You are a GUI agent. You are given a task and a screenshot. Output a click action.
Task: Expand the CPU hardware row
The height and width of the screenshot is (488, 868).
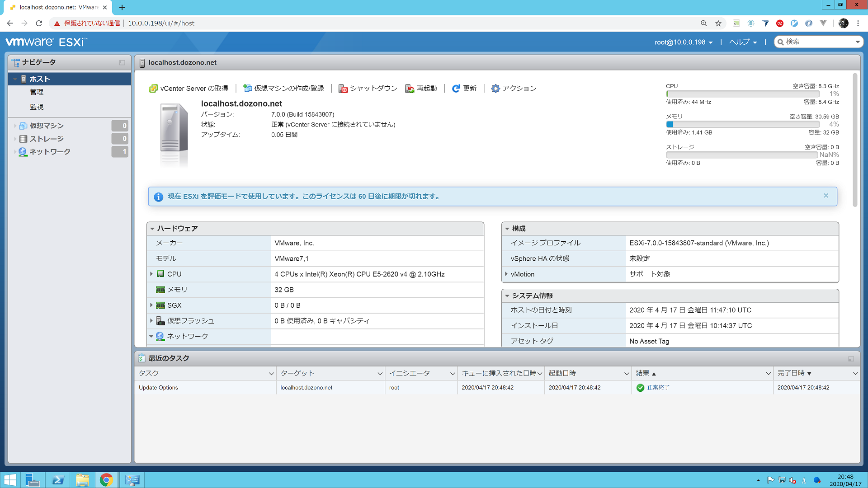tap(151, 274)
